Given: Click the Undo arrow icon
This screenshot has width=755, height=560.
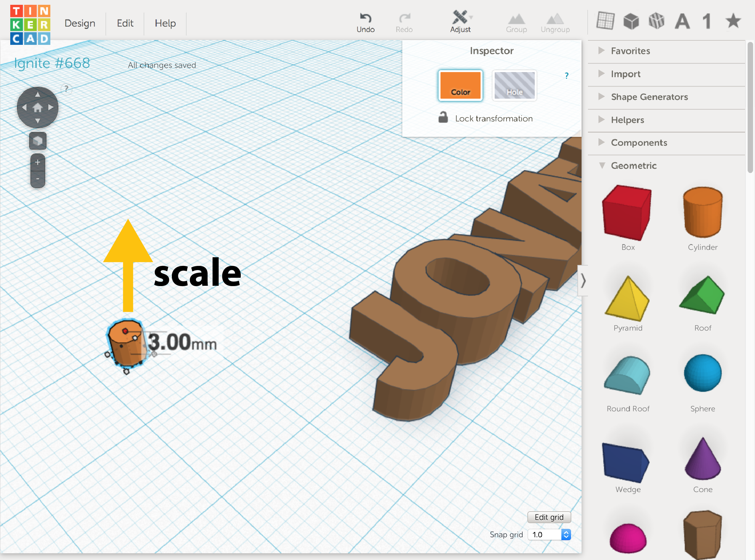Looking at the screenshot, I should (365, 18).
